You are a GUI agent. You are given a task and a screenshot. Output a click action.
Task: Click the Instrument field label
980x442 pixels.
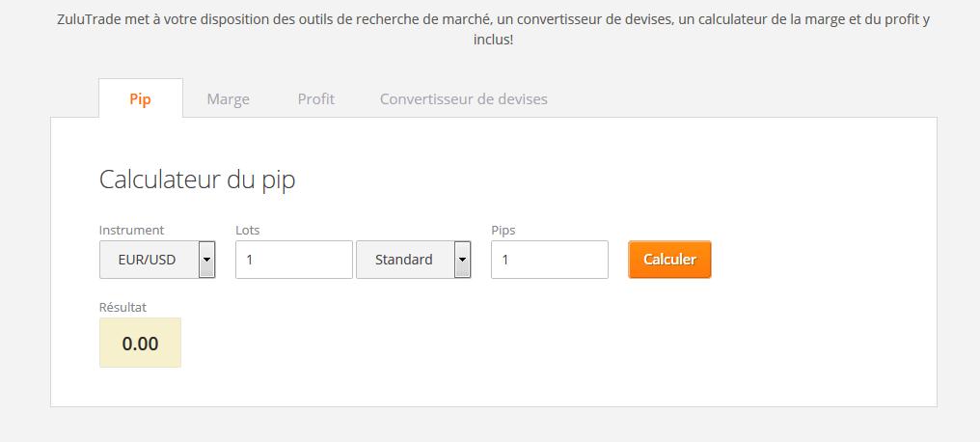pos(131,230)
